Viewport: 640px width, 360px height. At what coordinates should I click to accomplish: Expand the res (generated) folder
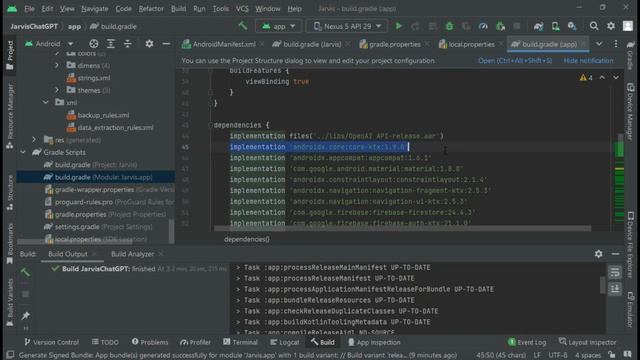34,140
